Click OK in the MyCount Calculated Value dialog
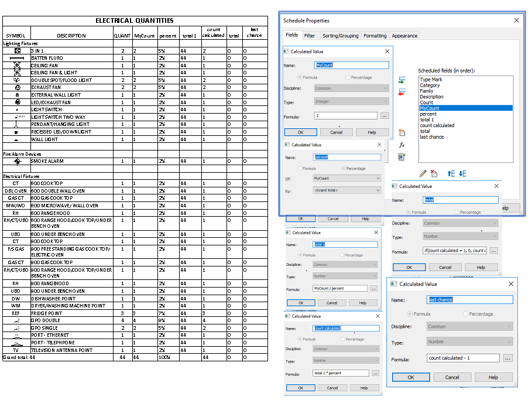 (x=301, y=132)
